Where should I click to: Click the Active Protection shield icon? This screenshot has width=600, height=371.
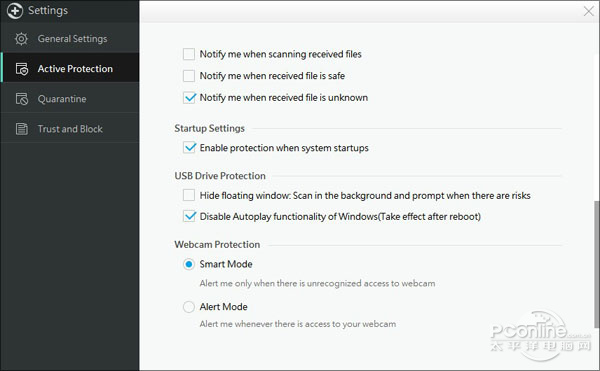(22, 69)
